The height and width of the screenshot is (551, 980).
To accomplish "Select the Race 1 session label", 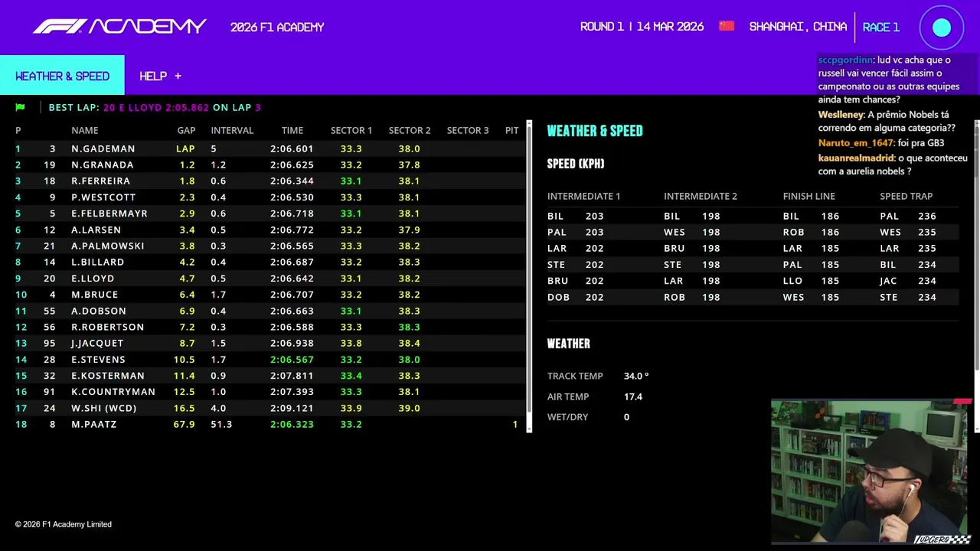I will pos(881,27).
